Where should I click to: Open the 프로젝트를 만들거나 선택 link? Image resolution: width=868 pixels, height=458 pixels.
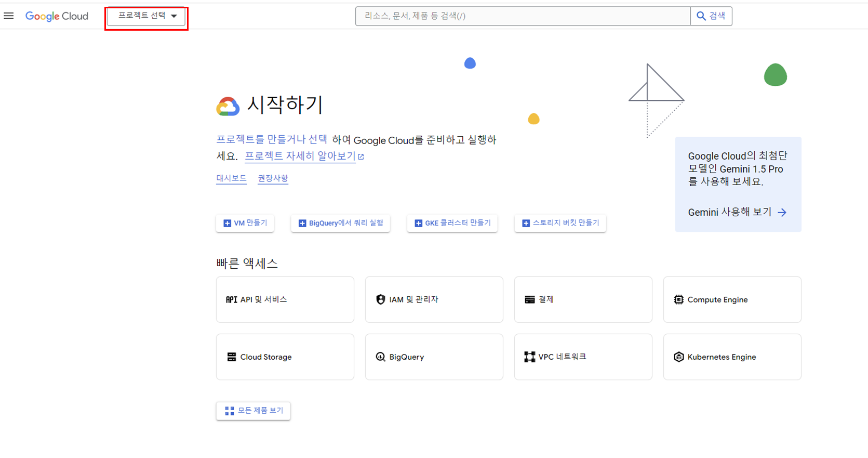coord(272,139)
